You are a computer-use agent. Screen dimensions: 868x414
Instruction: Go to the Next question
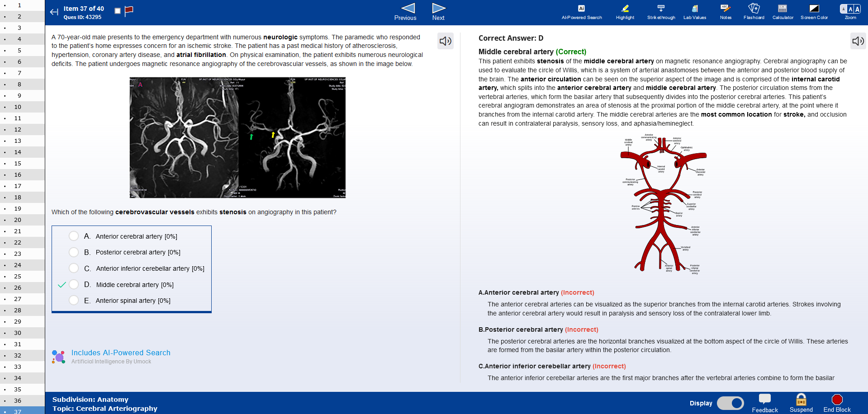click(x=438, y=12)
